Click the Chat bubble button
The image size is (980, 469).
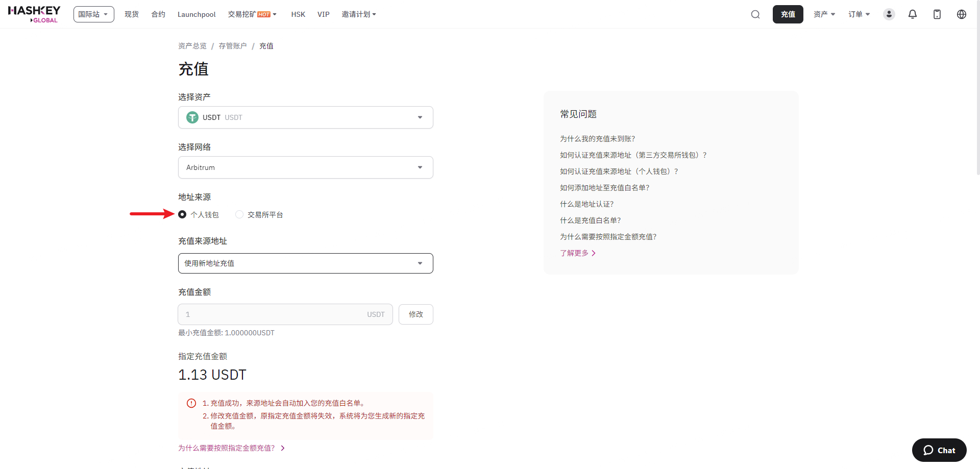pyautogui.click(x=939, y=450)
